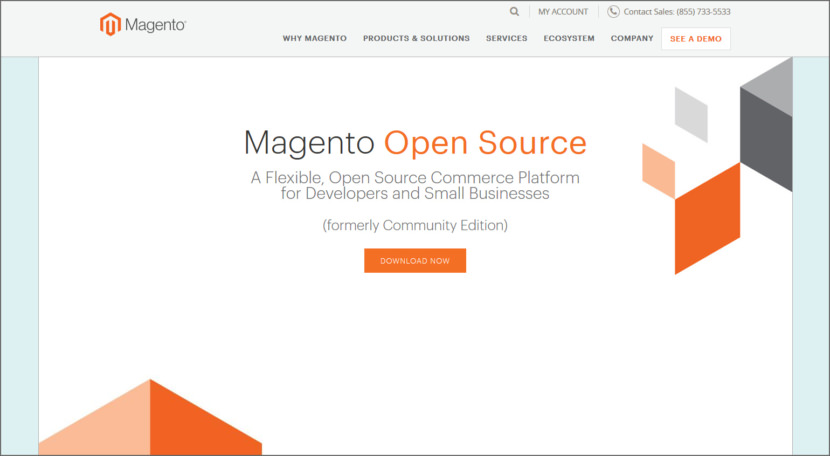Click the Download Now button

point(415,261)
